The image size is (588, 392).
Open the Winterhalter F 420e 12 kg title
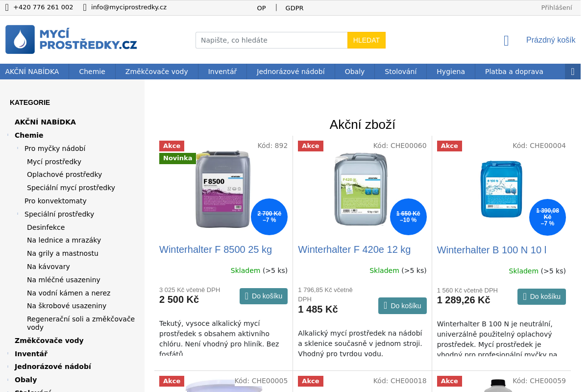[354, 249]
